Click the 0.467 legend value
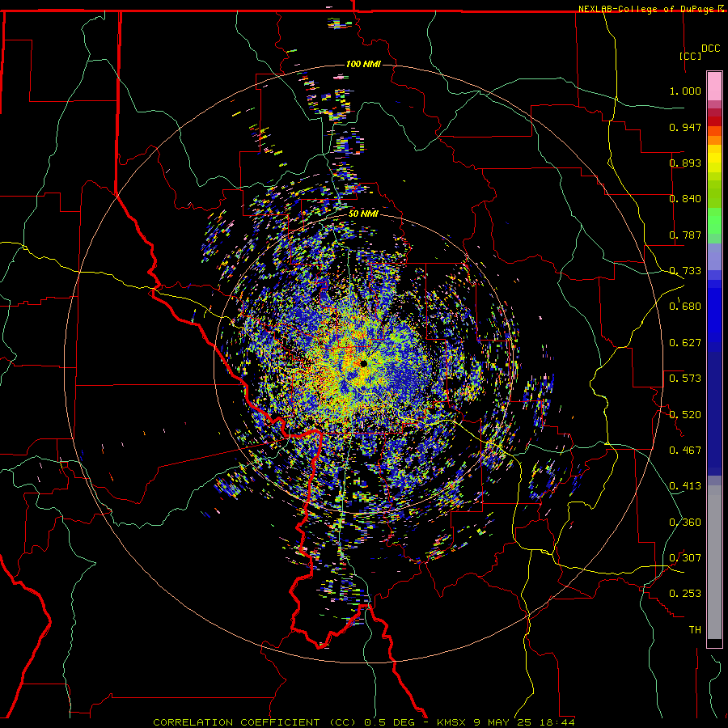The image size is (728, 728). [x=685, y=451]
